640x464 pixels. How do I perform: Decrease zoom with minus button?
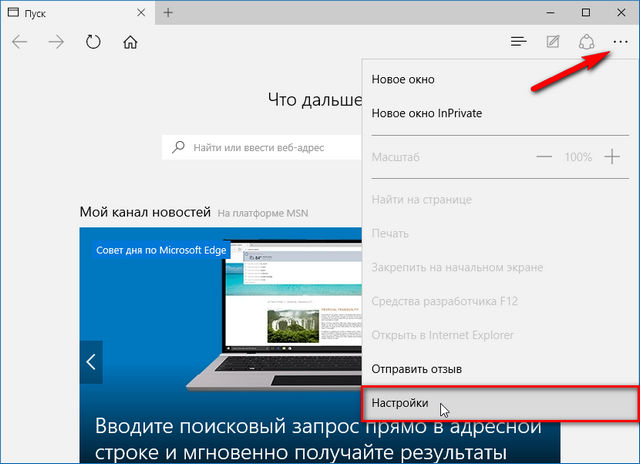click(x=544, y=157)
